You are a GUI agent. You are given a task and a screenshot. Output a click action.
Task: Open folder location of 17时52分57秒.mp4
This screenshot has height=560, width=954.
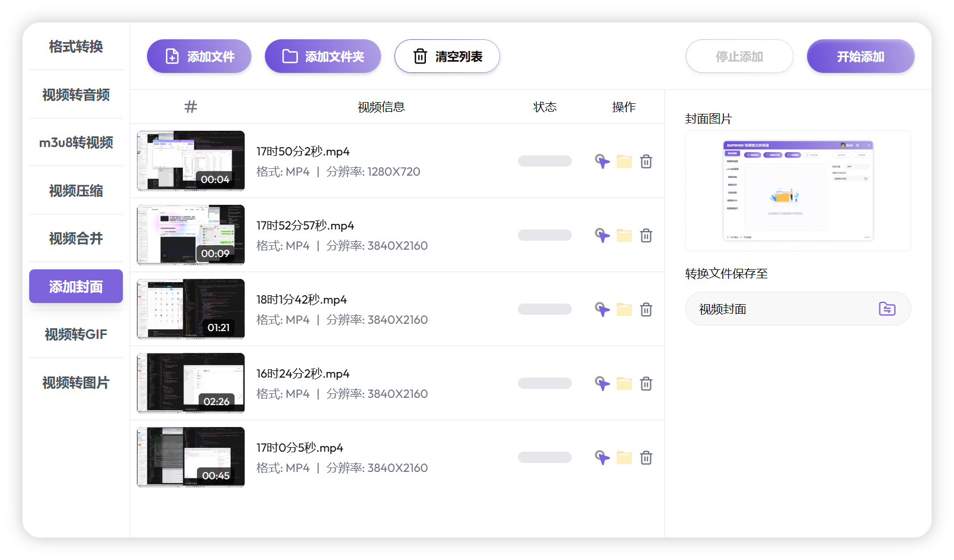[x=624, y=235]
